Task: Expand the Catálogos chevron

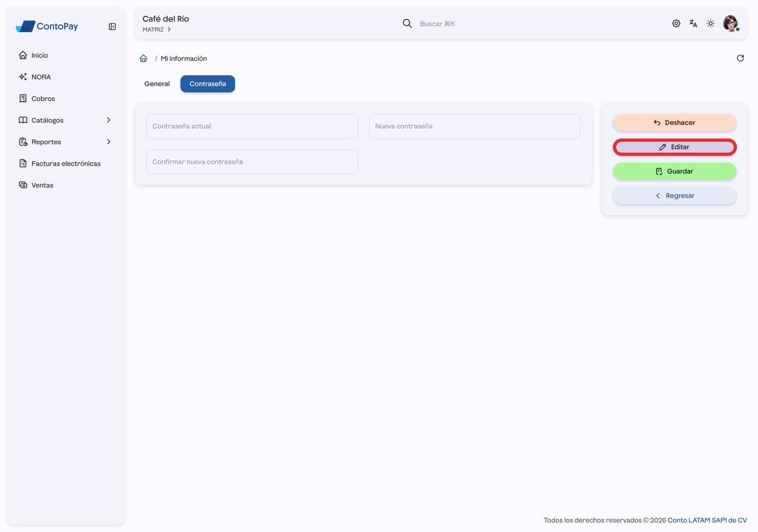Action: tap(109, 120)
